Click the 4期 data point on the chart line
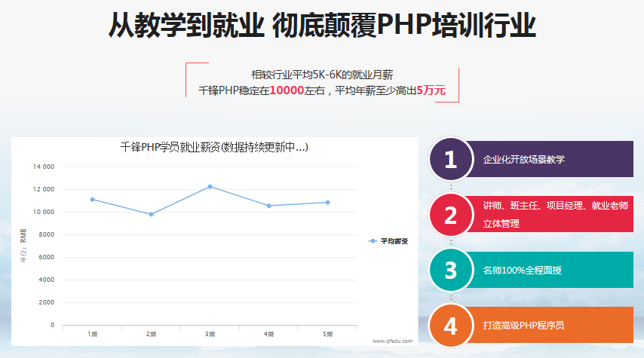 click(268, 206)
